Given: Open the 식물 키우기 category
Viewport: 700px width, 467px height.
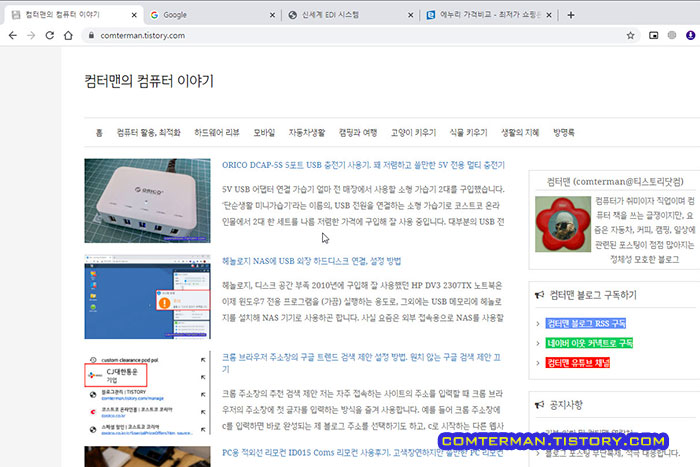Looking at the screenshot, I should click(x=468, y=133).
